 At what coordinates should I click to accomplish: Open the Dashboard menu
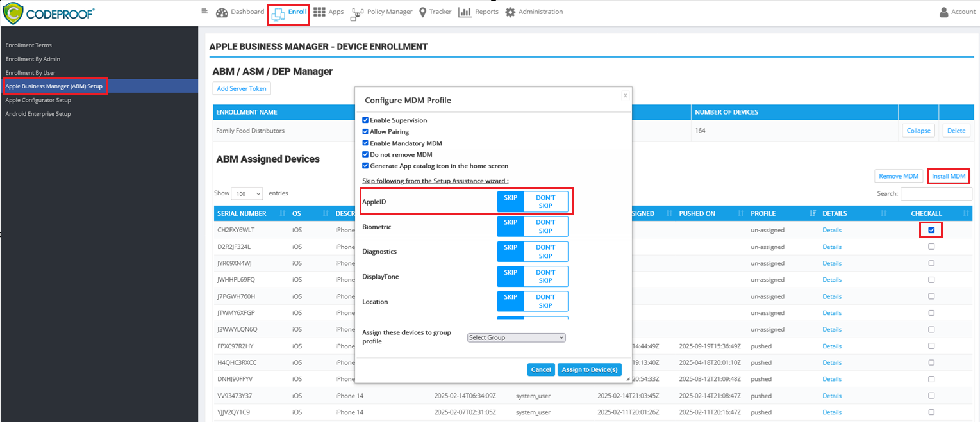click(247, 12)
